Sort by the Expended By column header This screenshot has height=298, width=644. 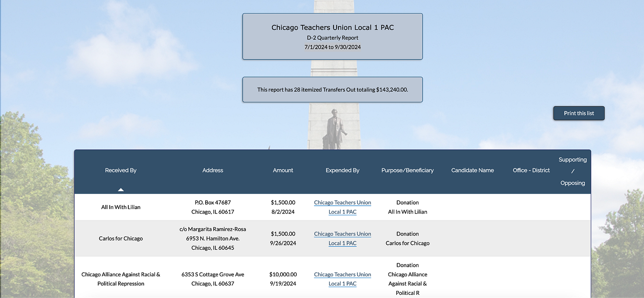click(x=342, y=170)
